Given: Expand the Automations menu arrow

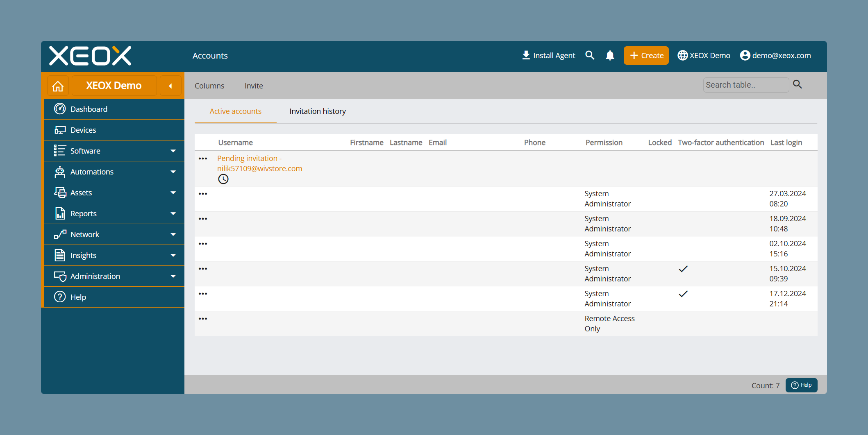Looking at the screenshot, I should (x=173, y=172).
